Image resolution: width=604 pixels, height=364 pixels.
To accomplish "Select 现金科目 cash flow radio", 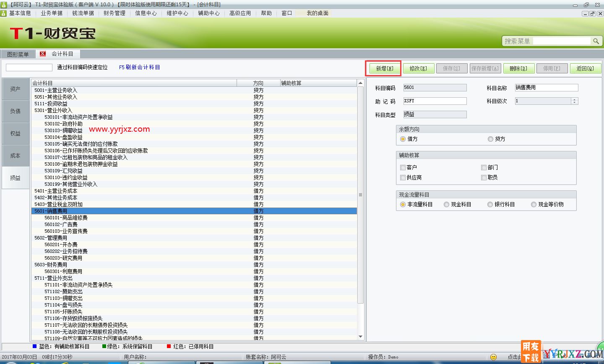I will (x=446, y=204).
